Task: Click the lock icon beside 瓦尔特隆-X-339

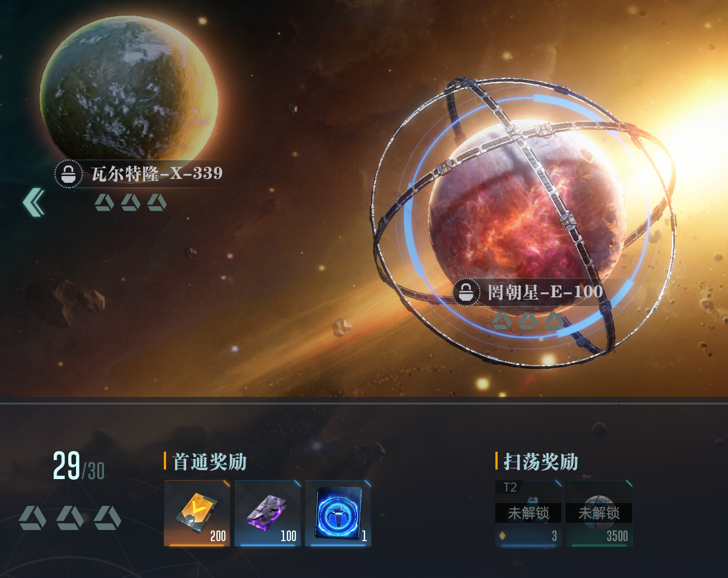Action: 68,174
